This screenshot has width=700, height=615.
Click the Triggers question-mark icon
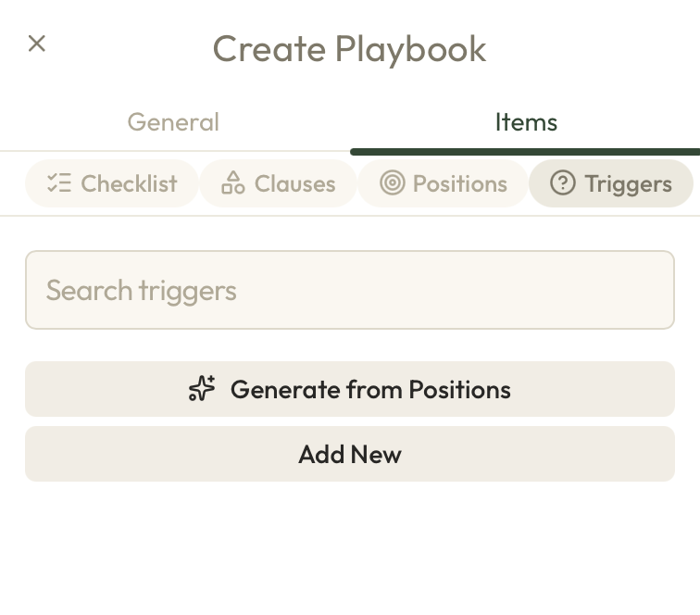(563, 182)
